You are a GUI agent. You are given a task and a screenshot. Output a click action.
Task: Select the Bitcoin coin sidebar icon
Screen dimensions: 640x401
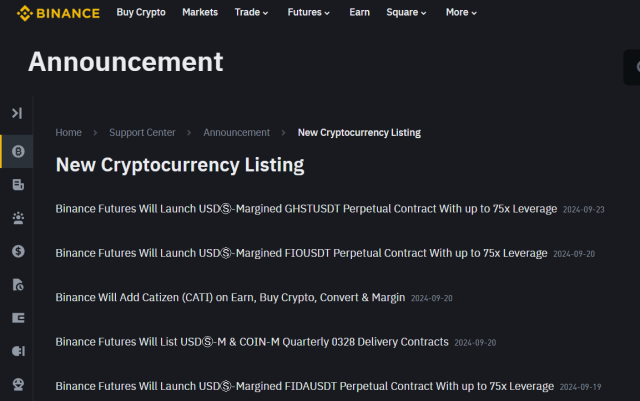[18, 151]
